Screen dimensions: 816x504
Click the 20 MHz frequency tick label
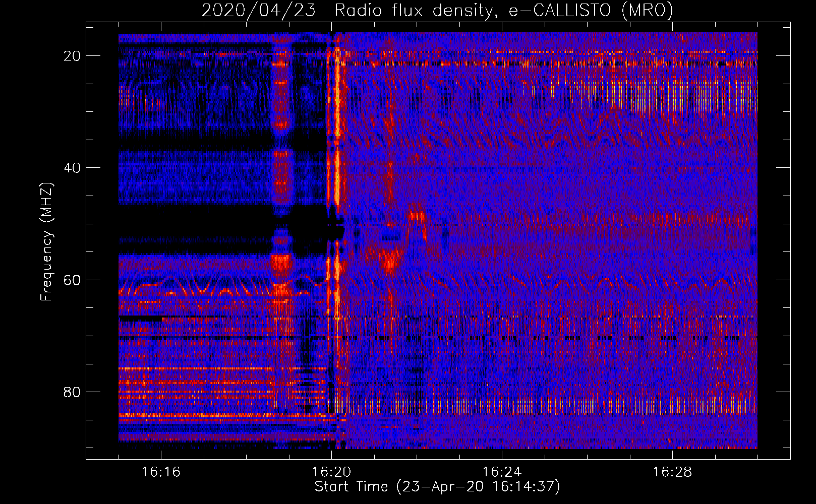[x=73, y=56]
